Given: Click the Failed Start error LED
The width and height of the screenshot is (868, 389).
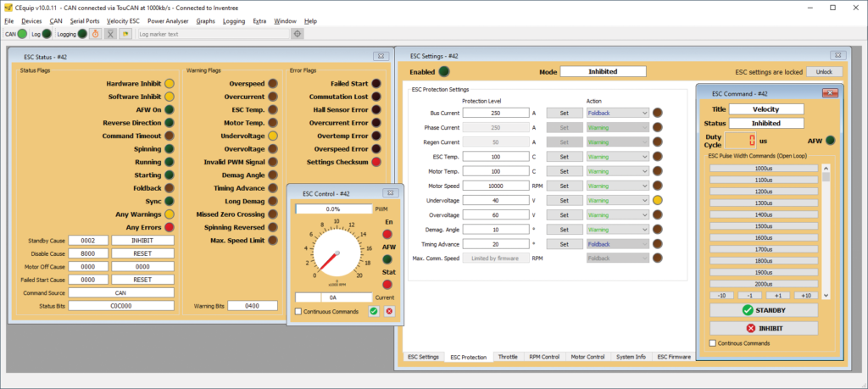Looking at the screenshot, I should click(376, 84).
